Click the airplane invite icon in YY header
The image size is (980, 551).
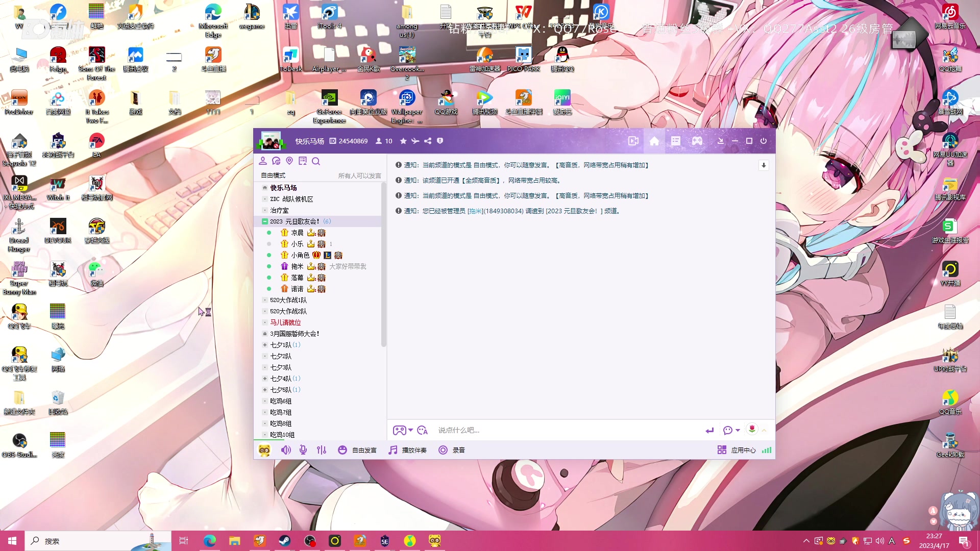(415, 141)
